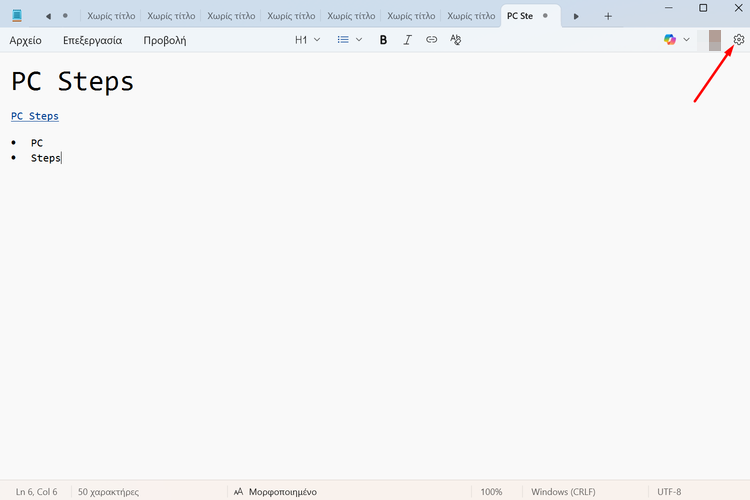Toggle the Μορφοποιημένο formatted view
The height and width of the screenshot is (500, 750).
[276, 491]
